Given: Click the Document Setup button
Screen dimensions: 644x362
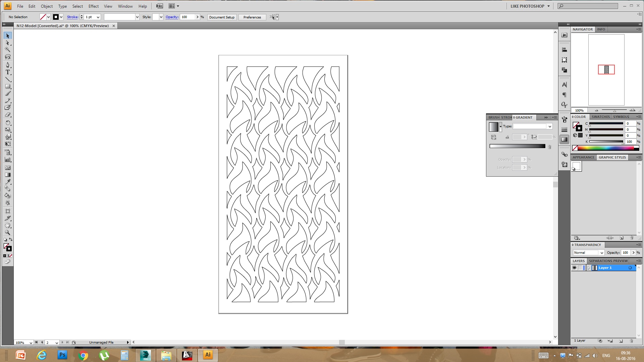Looking at the screenshot, I should 222,17.
